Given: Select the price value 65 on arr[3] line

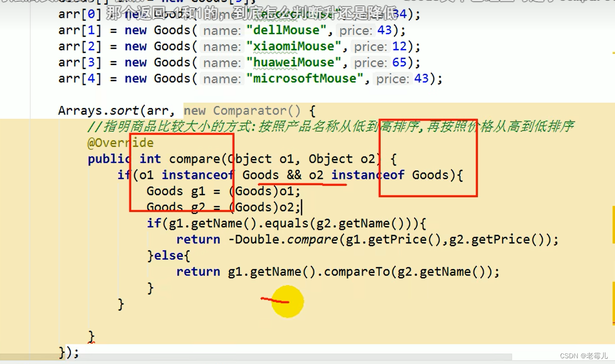Looking at the screenshot, I should (399, 62).
